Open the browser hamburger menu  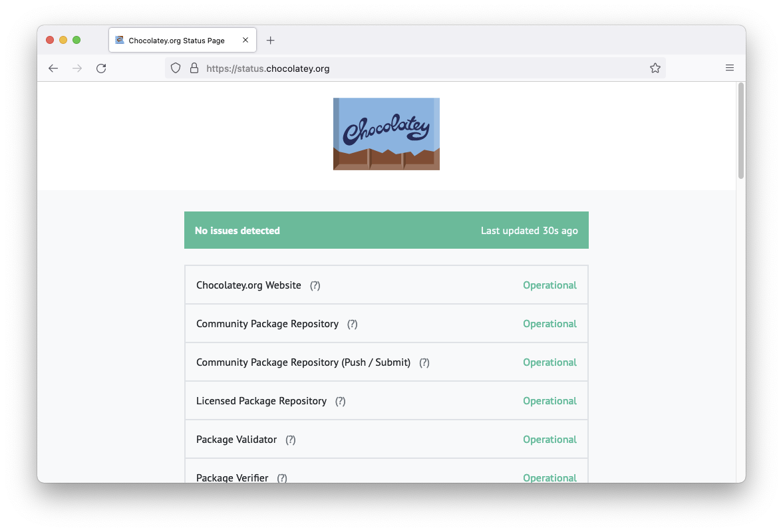click(729, 68)
